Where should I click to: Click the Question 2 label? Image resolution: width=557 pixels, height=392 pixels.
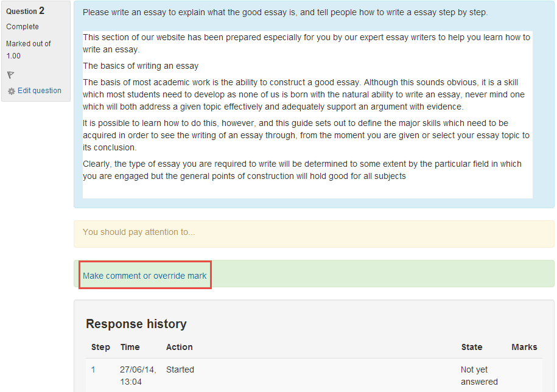click(24, 11)
